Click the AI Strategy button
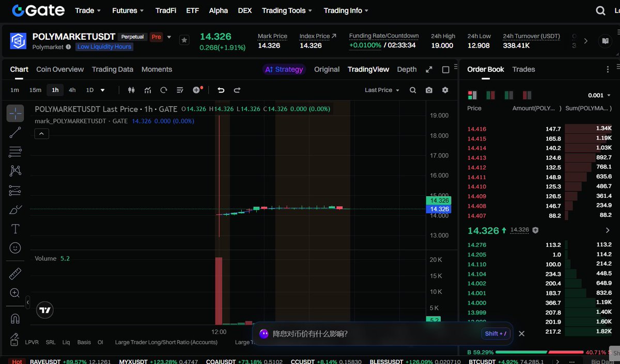Screen dimensions: 620x364 click(x=284, y=69)
